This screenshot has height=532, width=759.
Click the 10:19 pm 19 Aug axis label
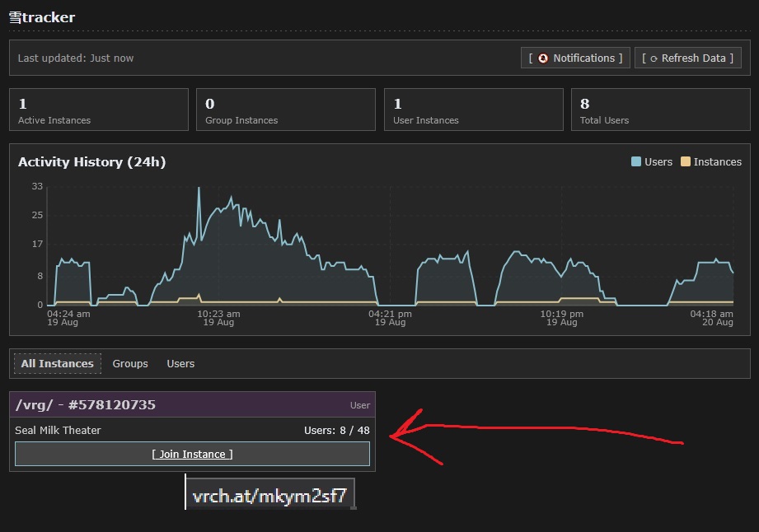point(561,318)
